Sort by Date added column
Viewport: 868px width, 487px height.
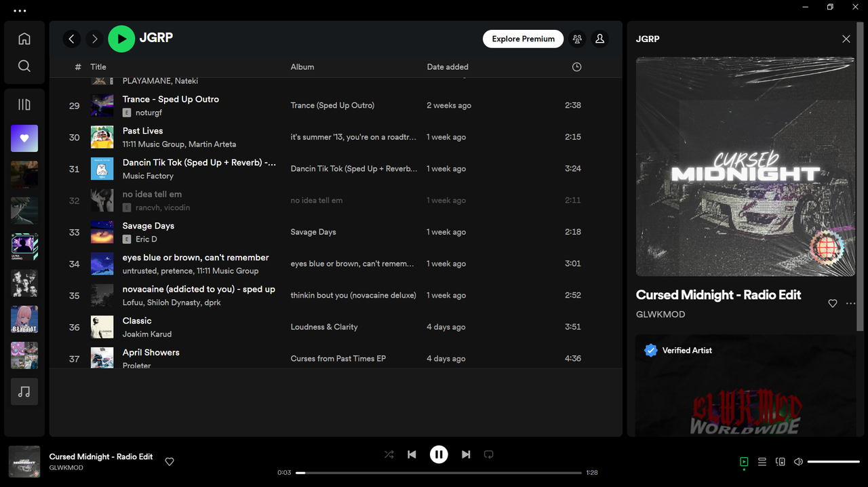(448, 66)
